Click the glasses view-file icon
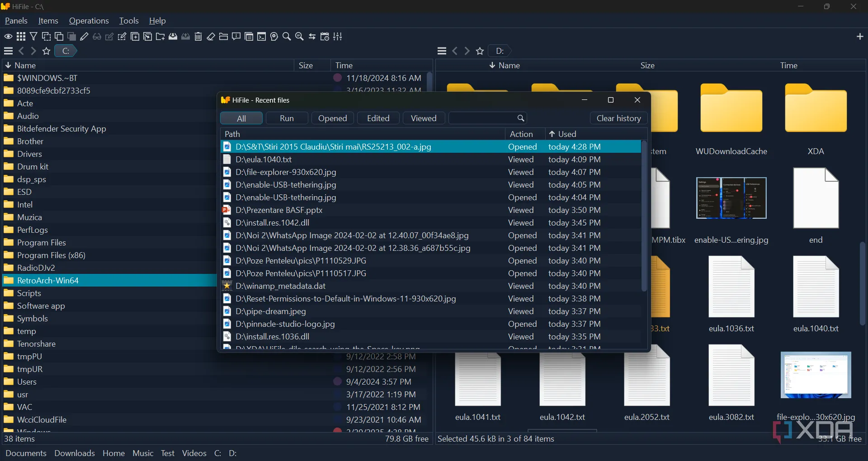This screenshot has width=868, height=461. 97,37
